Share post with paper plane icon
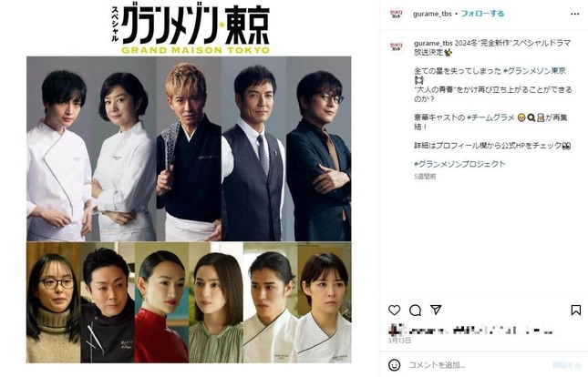This screenshot has height=377, width=588. (x=436, y=310)
